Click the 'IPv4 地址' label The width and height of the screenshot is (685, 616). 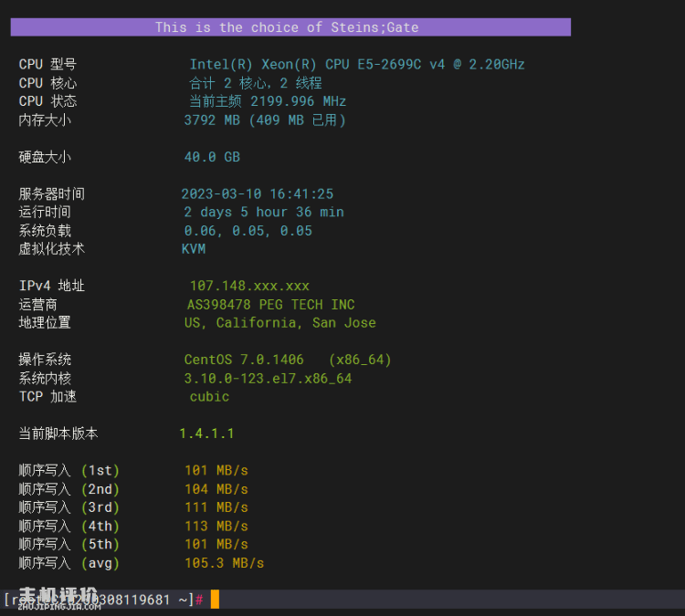[x=51, y=286]
